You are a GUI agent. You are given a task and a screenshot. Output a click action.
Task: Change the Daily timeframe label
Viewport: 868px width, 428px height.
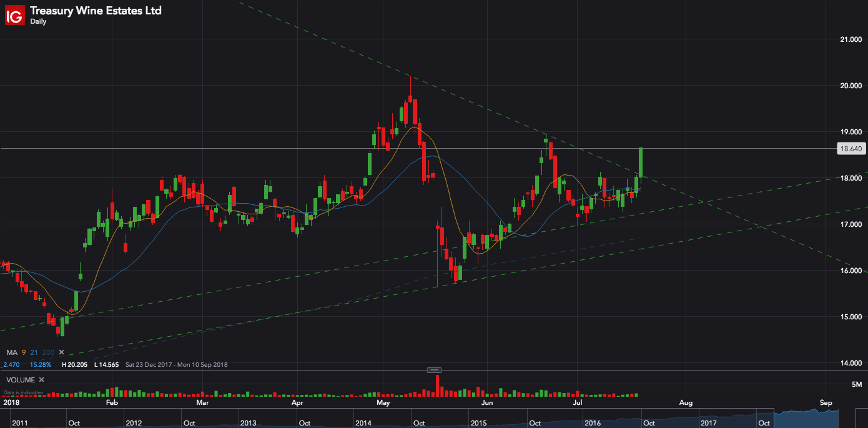[x=38, y=21]
